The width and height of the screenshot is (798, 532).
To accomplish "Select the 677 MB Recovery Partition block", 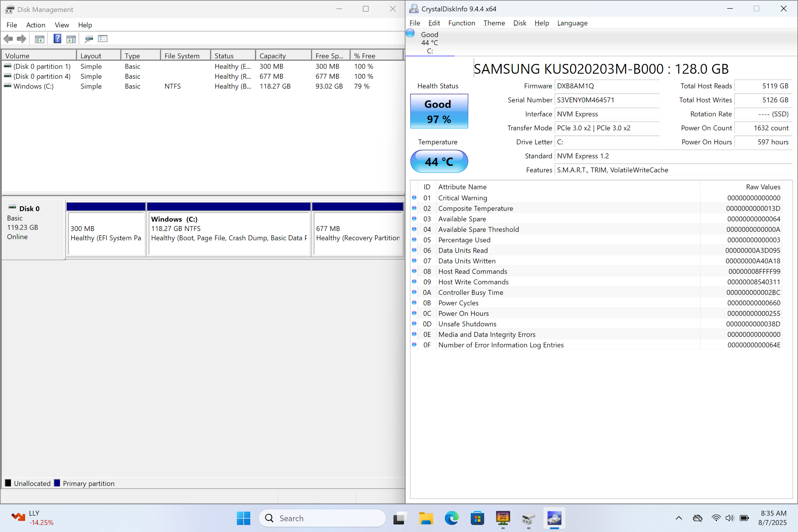I will point(358,234).
